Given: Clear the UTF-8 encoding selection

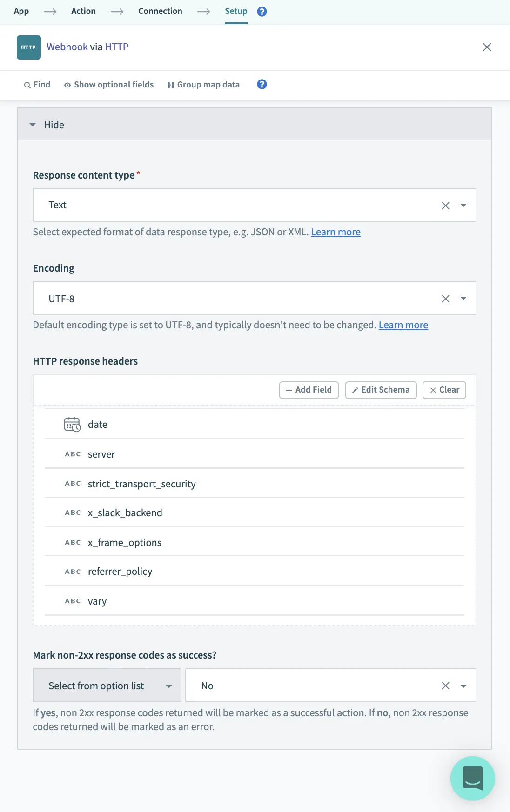Looking at the screenshot, I should coord(445,299).
